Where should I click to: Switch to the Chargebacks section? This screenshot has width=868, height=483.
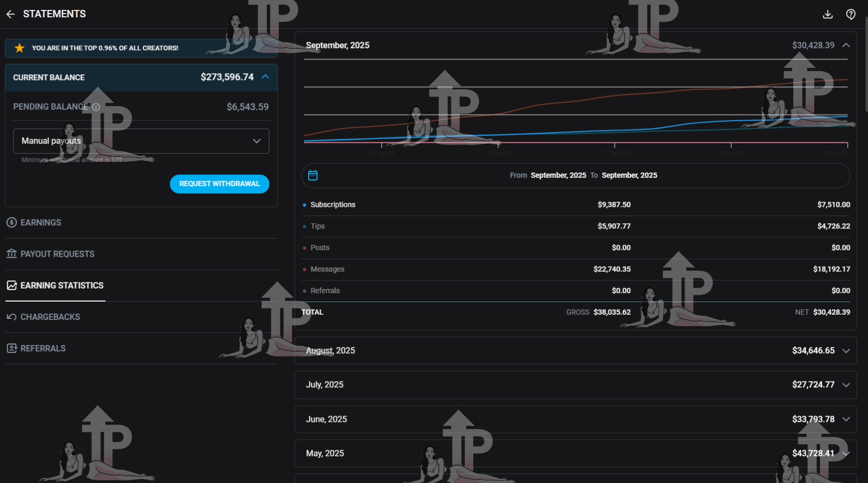tap(50, 317)
